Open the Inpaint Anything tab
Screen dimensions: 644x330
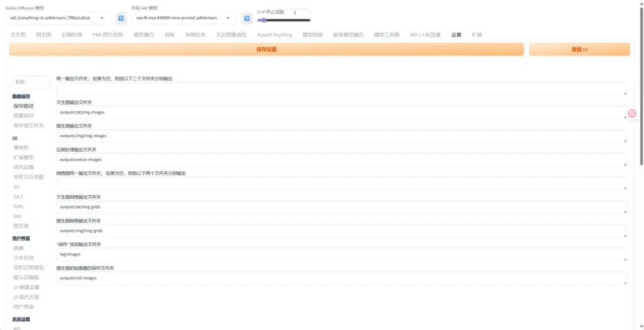(x=274, y=35)
